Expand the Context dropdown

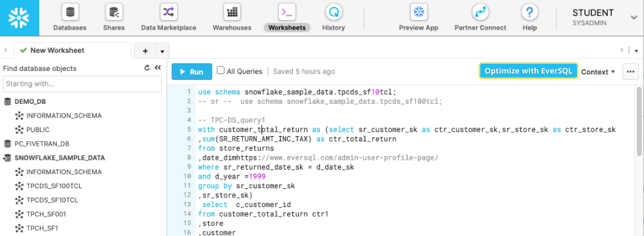[x=598, y=72]
